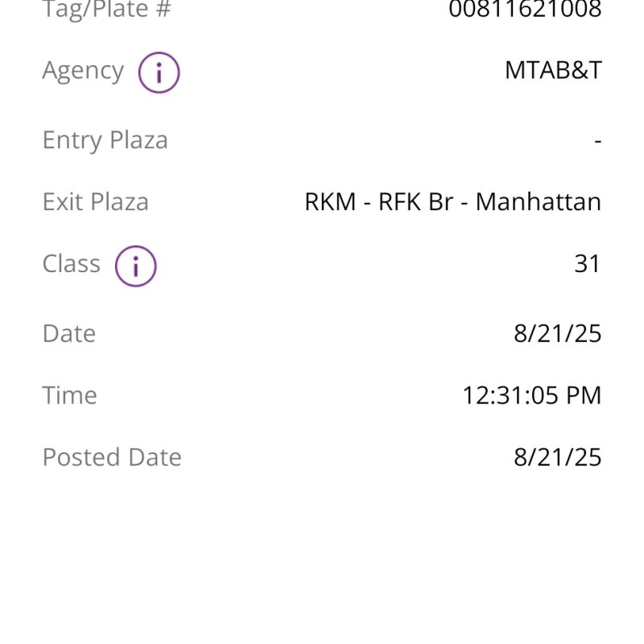Select the class value 31
Screen dimensions: 644x644
tap(588, 264)
